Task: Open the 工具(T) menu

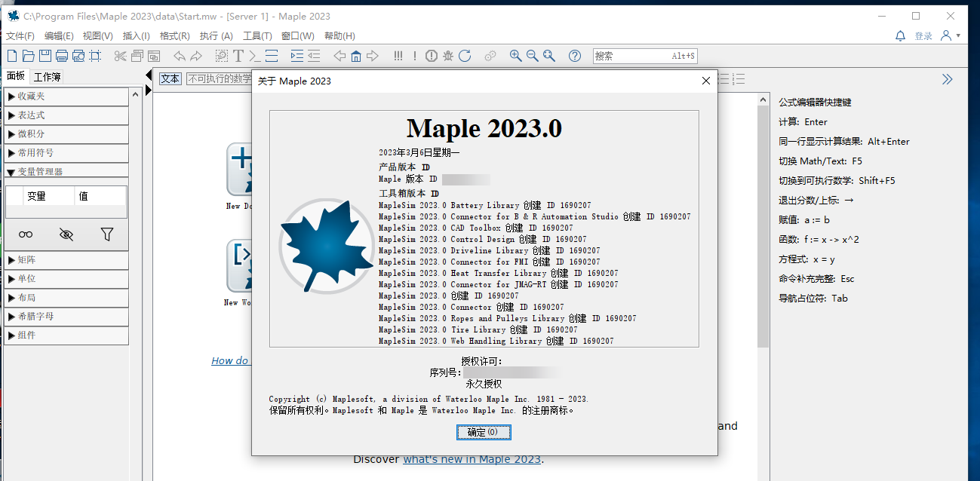Action: [x=257, y=36]
